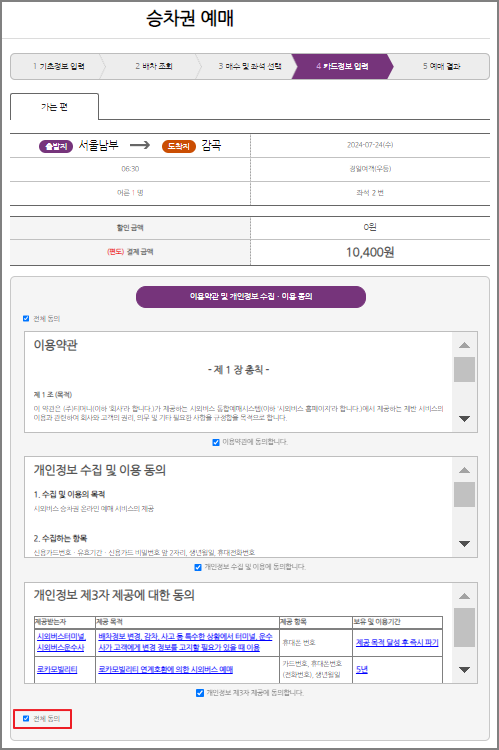Click 제 1 조 (목적) heading
This screenshot has height=750, width=499.
(x=53, y=395)
